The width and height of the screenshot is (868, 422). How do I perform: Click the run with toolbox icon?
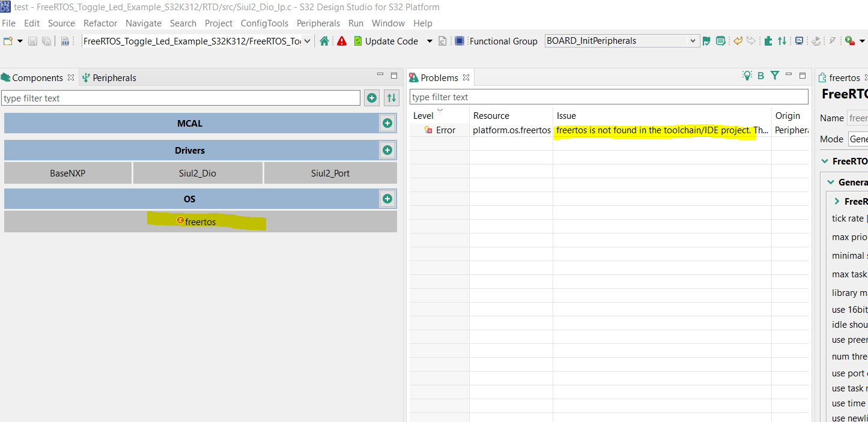tap(850, 41)
